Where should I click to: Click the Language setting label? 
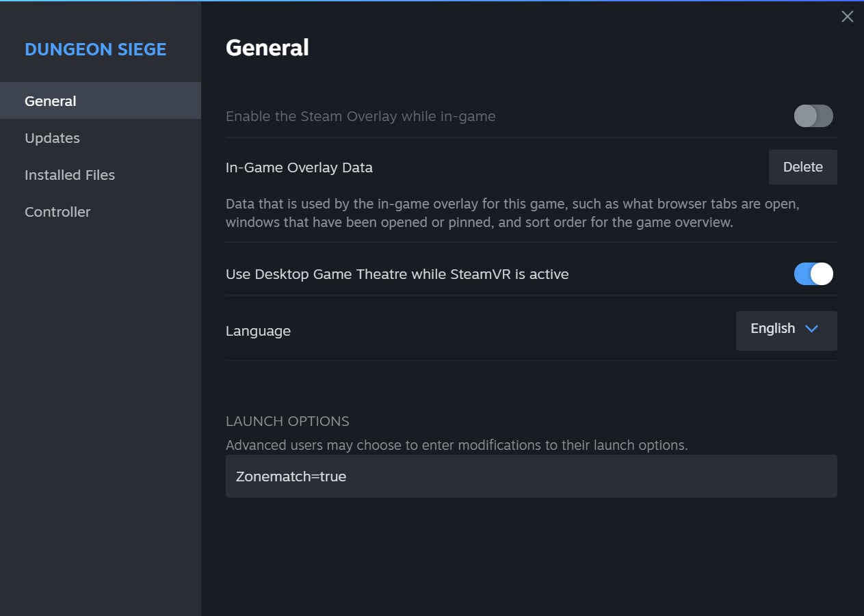[258, 331]
